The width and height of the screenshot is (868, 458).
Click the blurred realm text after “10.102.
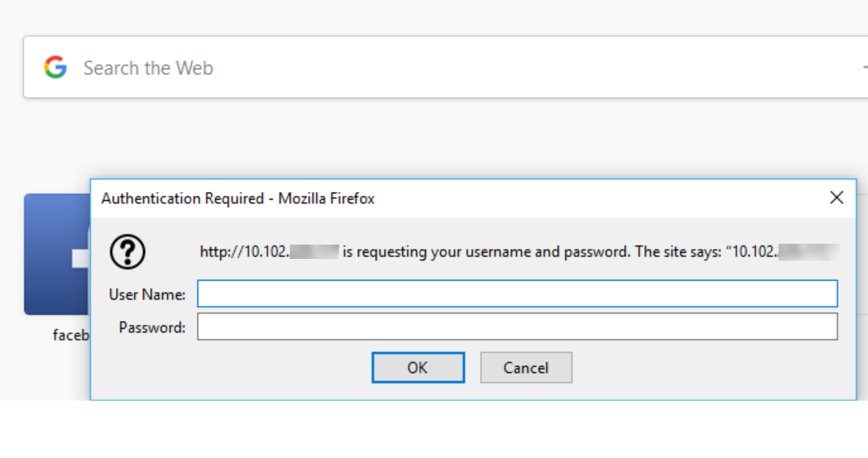click(x=809, y=252)
